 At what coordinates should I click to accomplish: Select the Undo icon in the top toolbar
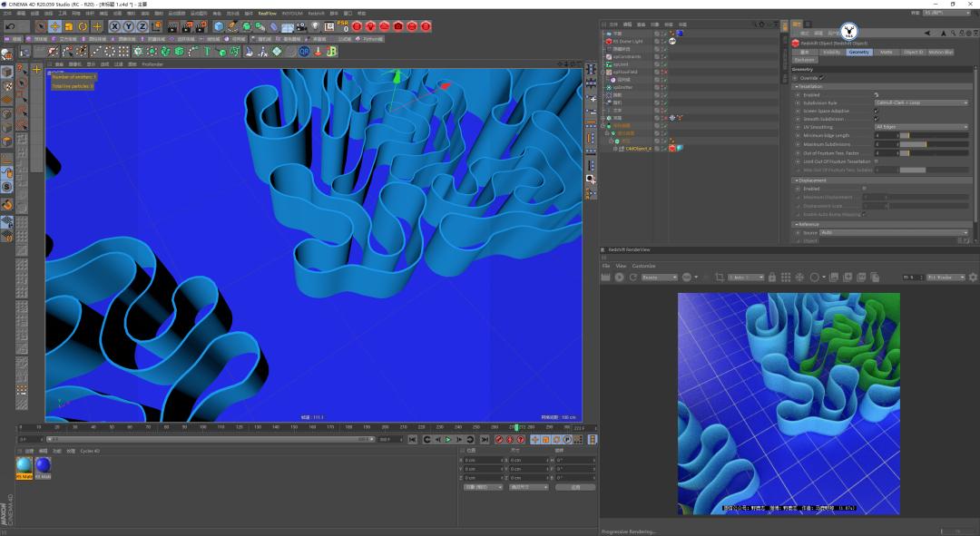point(9,25)
